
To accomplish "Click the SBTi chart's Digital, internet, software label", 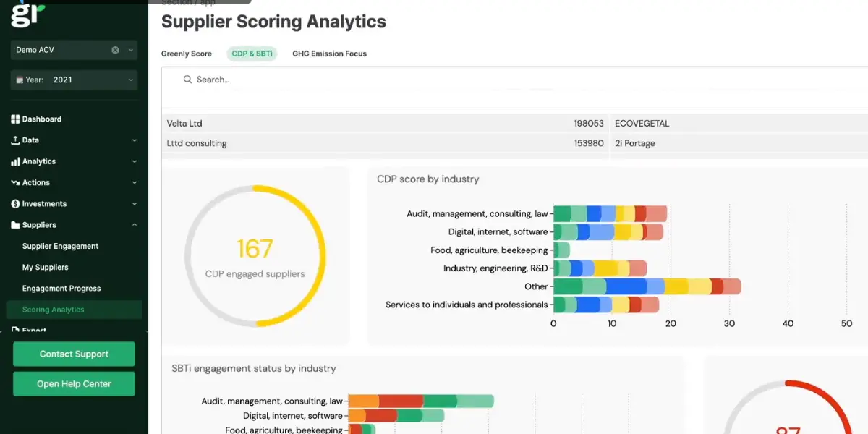I will pos(293,416).
